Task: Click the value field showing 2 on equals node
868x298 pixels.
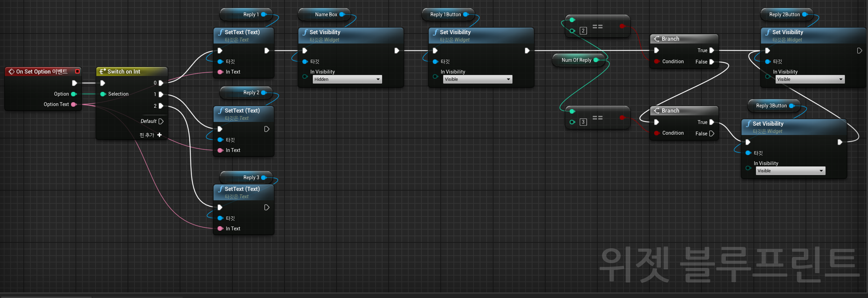Action: pyautogui.click(x=583, y=31)
